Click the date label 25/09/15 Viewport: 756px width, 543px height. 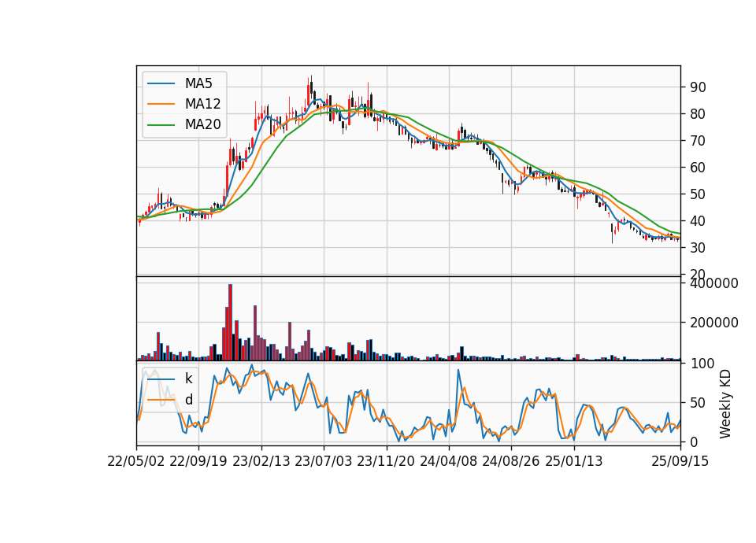(x=680, y=461)
